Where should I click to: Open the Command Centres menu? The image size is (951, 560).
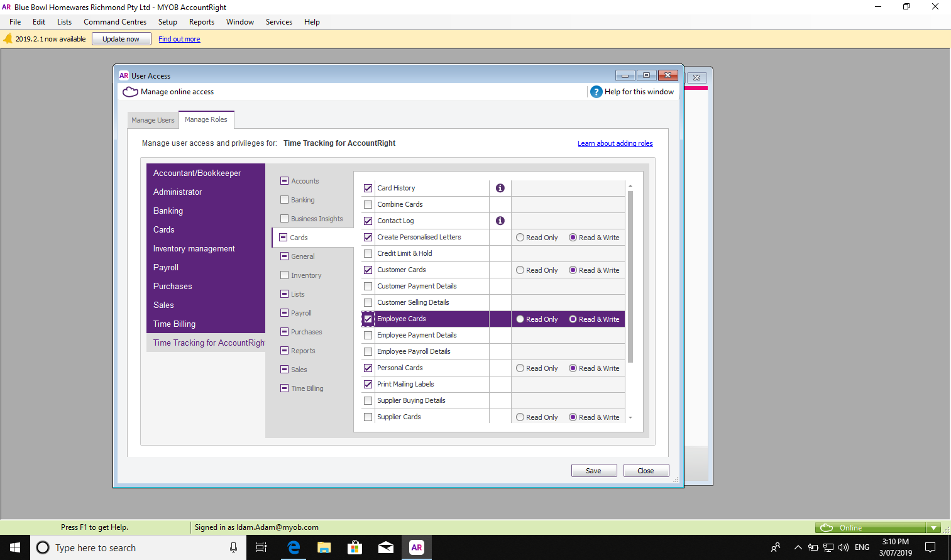115,22
